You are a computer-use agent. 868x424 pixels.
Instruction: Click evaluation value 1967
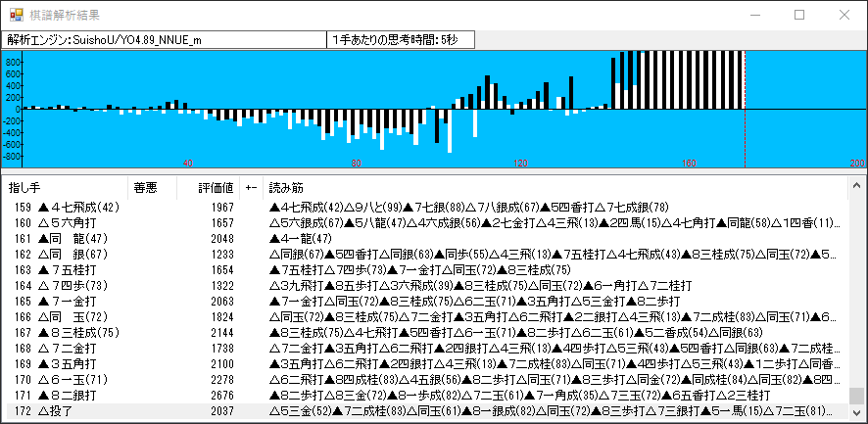(x=222, y=207)
